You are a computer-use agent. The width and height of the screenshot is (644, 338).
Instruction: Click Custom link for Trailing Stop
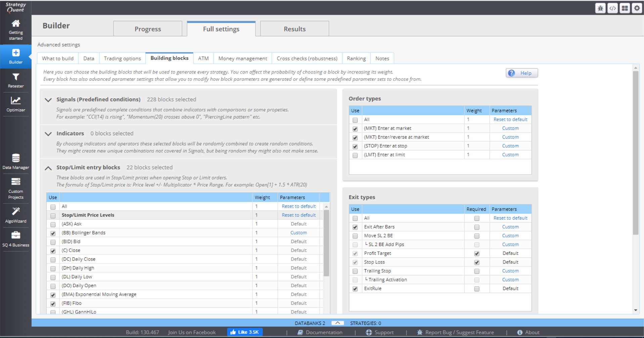pos(510,271)
